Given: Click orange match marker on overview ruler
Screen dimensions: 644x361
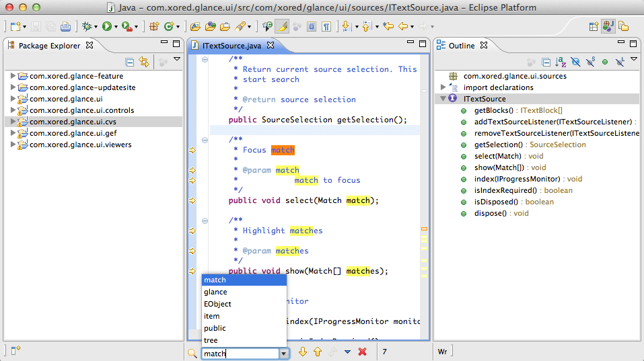Looking at the screenshot, I should click(x=424, y=230).
